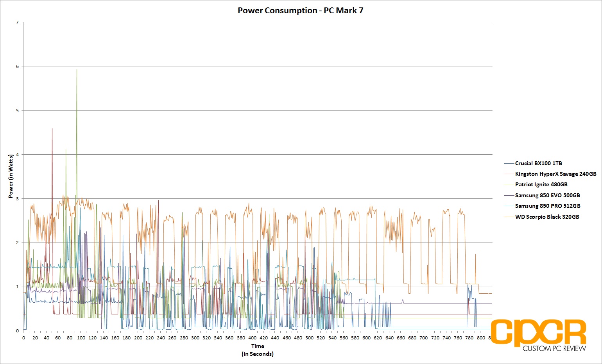Click the y-axis value 5
602x364 pixels.
pos(17,111)
